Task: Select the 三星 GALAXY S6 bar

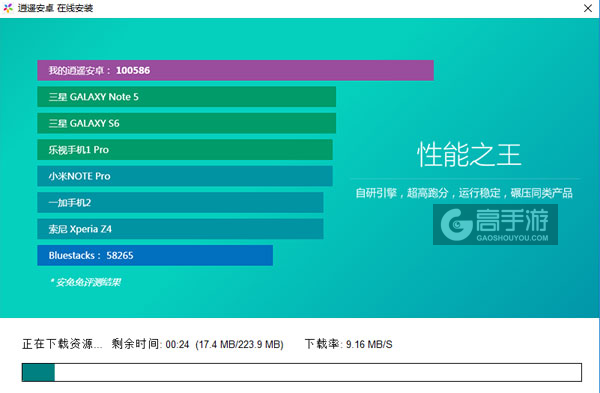Action: tap(187, 123)
